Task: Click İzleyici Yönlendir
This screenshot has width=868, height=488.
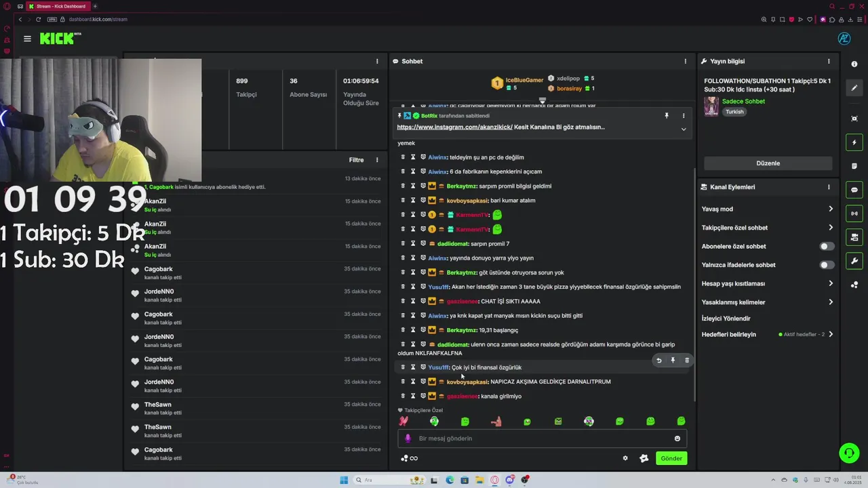Action: click(726, 319)
